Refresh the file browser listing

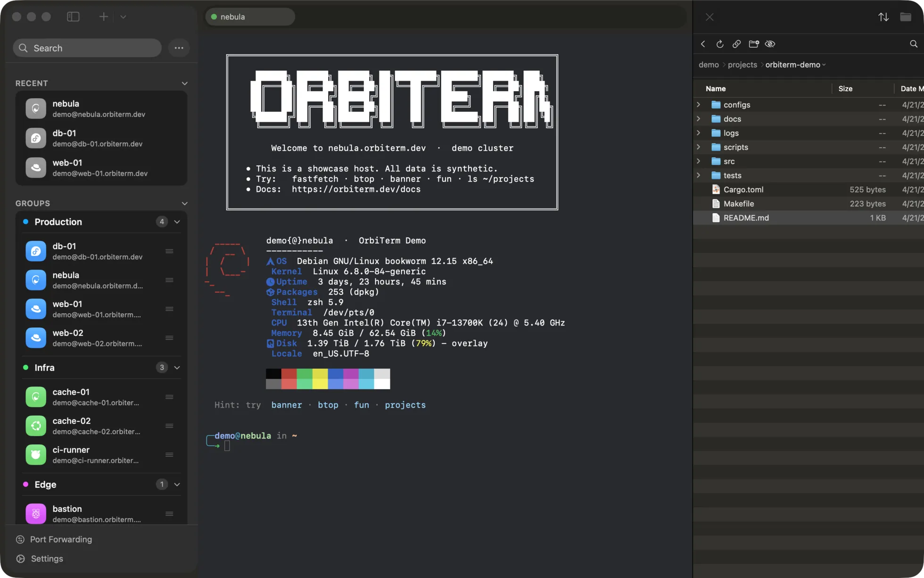(x=720, y=44)
